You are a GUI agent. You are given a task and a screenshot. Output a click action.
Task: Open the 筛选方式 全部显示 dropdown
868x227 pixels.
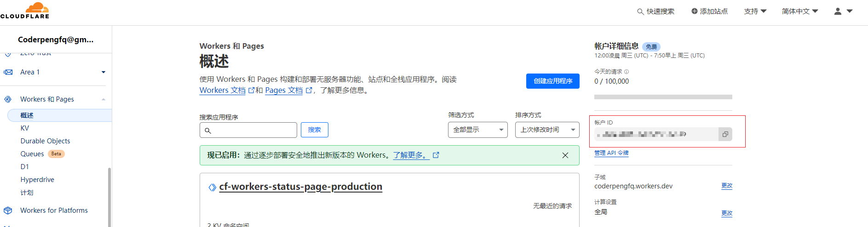coord(478,130)
